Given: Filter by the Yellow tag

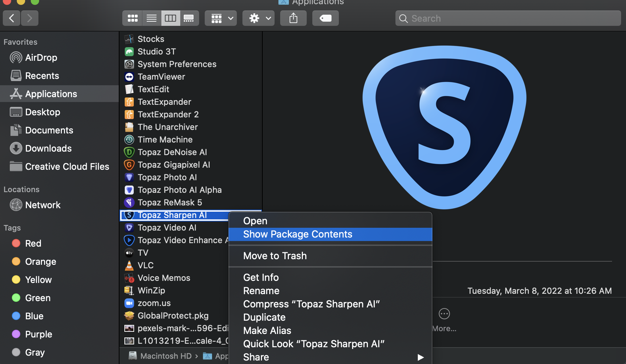Looking at the screenshot, I should click(x=59, y=280).
